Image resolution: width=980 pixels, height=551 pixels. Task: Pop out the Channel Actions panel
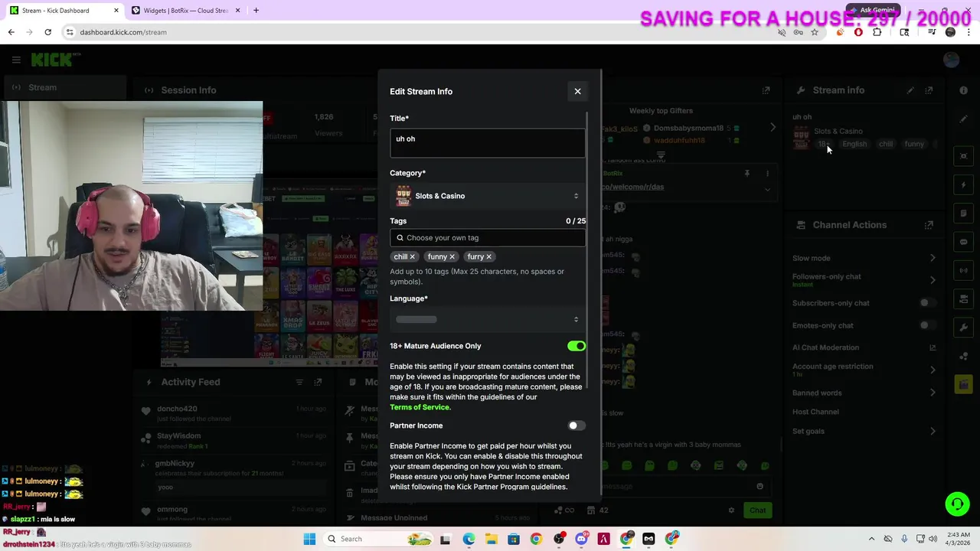tap(929, 225)
